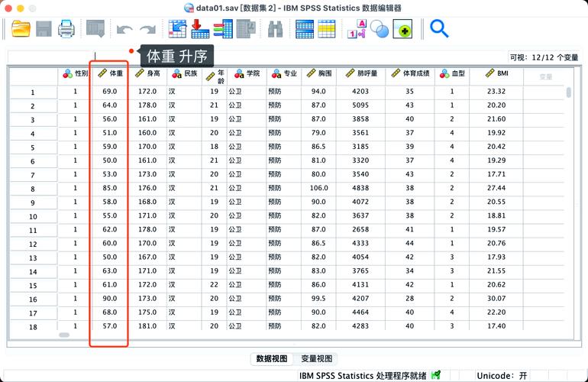Click the horizontal scrollbar thumb

point(64,335)
